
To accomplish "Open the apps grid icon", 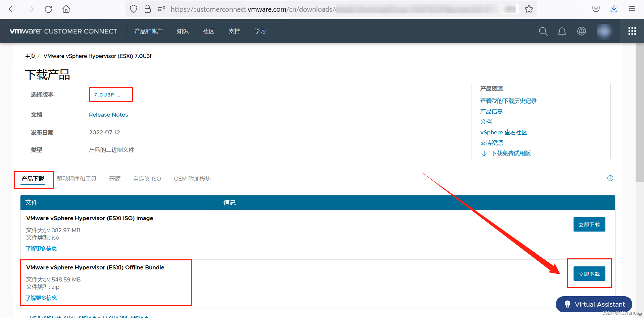I will coord(632,31).
